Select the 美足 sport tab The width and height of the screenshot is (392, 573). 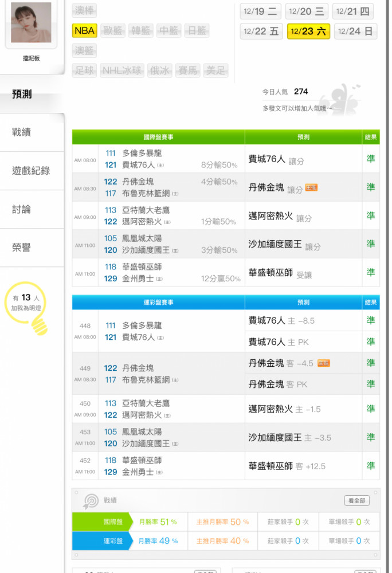pos(215,70)
